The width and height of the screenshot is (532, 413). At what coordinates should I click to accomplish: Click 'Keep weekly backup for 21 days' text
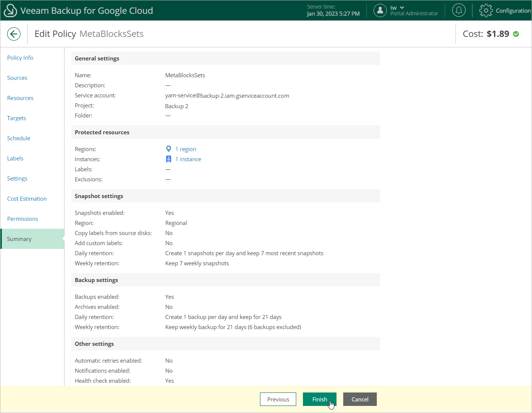233,327
